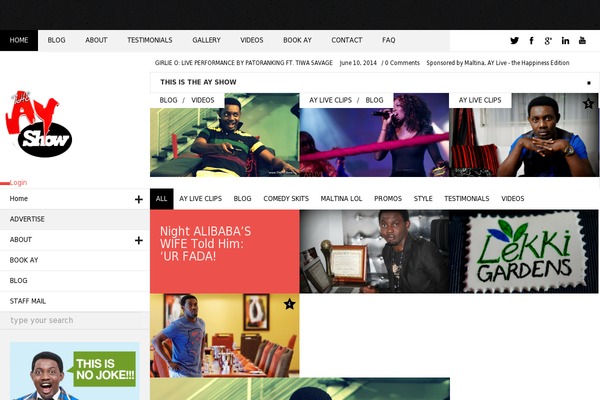
Task: Open VIDEOS in top navigation
Action: 251,40
